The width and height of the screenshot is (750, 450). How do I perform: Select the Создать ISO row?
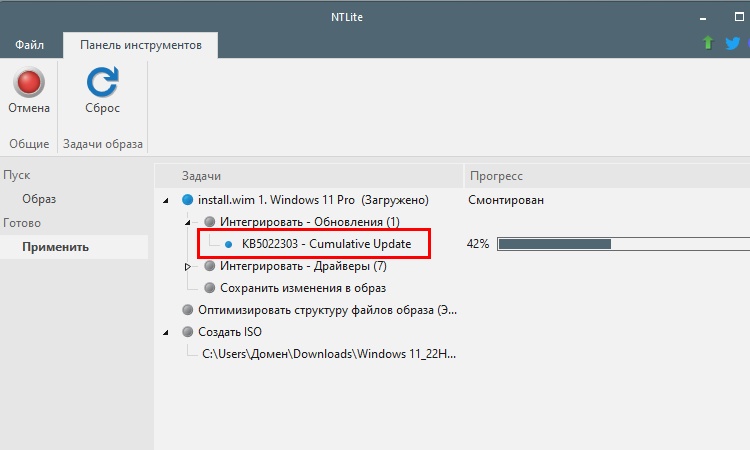click(x=230, y=332)
